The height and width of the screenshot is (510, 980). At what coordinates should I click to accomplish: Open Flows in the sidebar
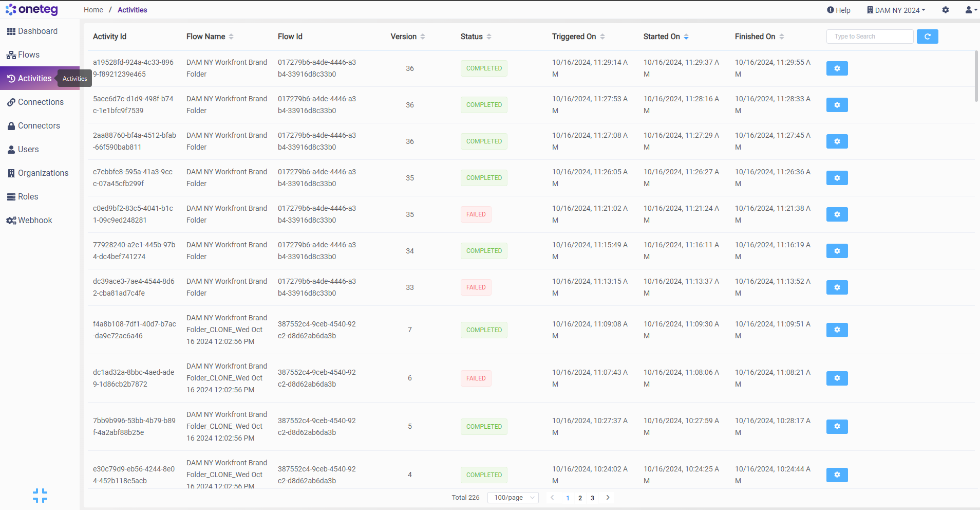click(x=28, y=55)
